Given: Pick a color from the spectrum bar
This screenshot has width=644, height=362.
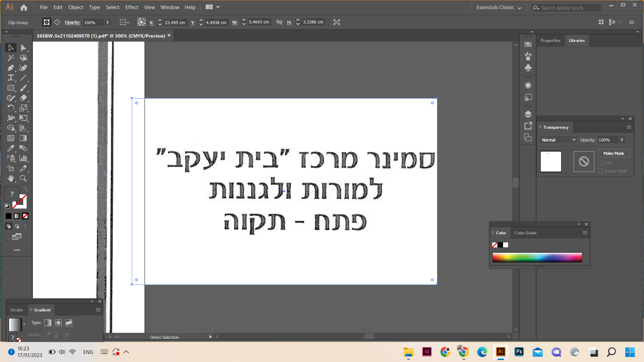Looking at the screenshot, I should tap(537, 257).
